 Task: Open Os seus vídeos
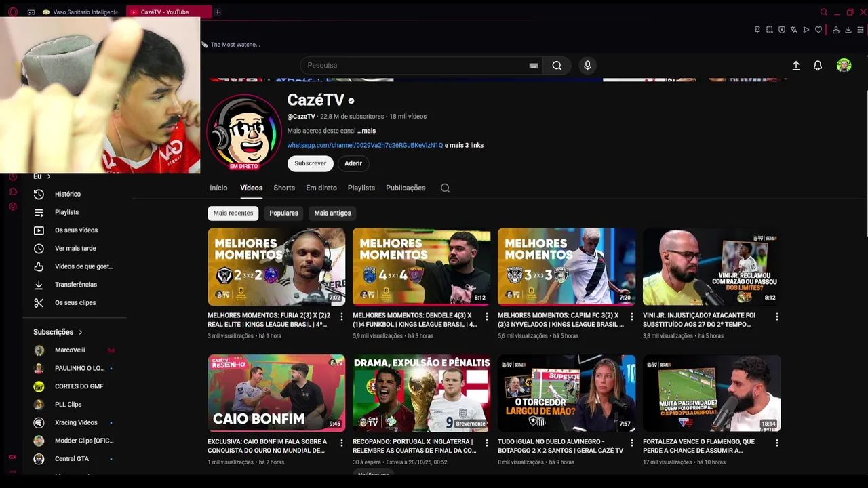point(75,230)
